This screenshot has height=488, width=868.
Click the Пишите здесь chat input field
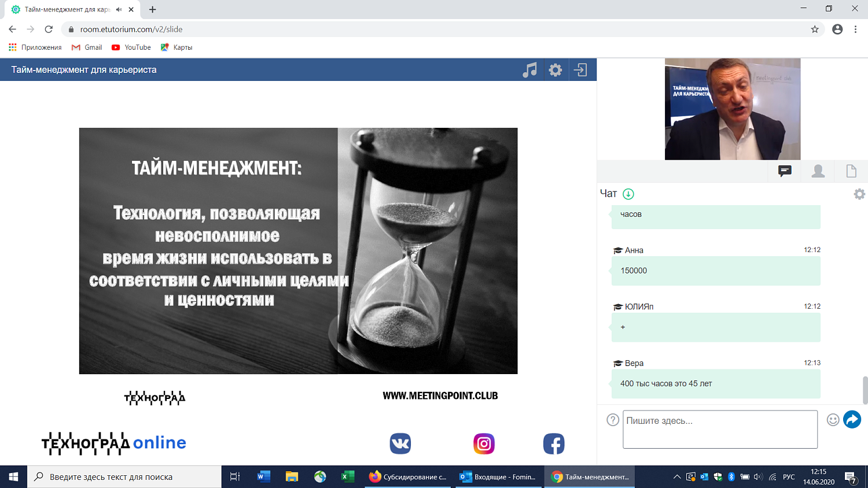(x=719, y=428)
